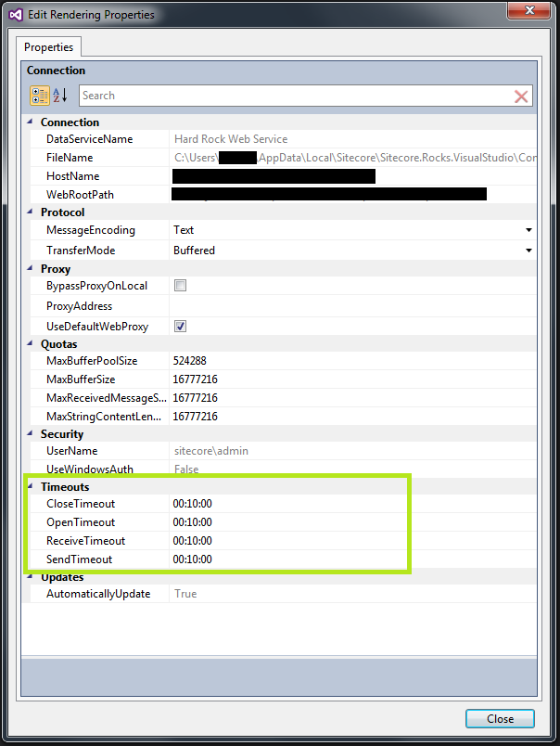Click the UseWindowsAuth 'False' value
Screen dimensions: 560x746
[x=186, y=469]
